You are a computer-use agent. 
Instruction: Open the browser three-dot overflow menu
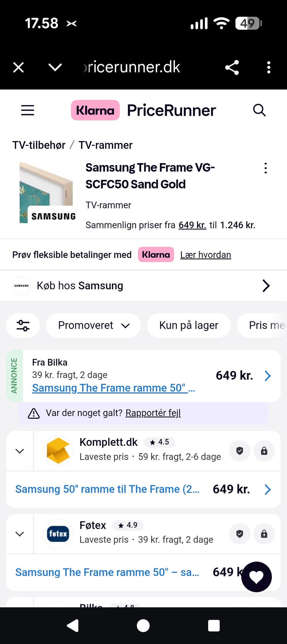click(269, 67)
